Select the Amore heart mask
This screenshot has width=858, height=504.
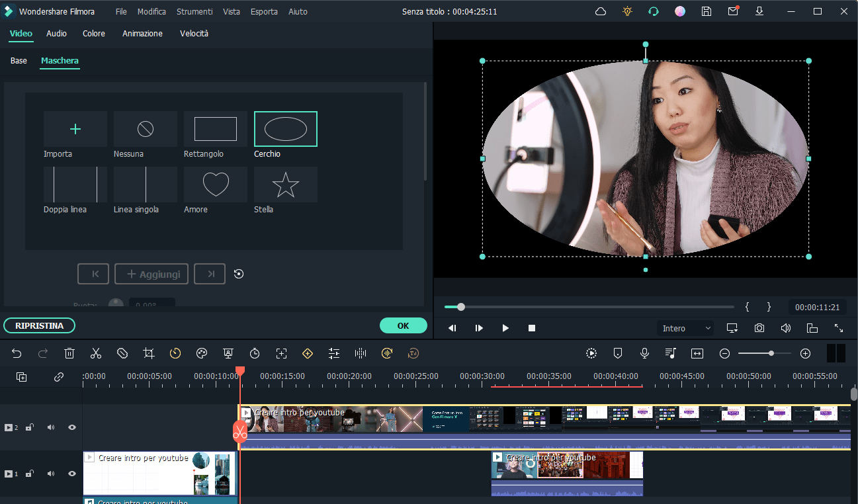pos(216,185)
